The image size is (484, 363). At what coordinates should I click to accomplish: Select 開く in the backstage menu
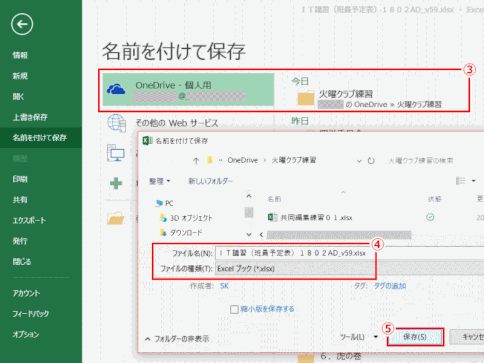pyautogui.click(x=18, y=97)
